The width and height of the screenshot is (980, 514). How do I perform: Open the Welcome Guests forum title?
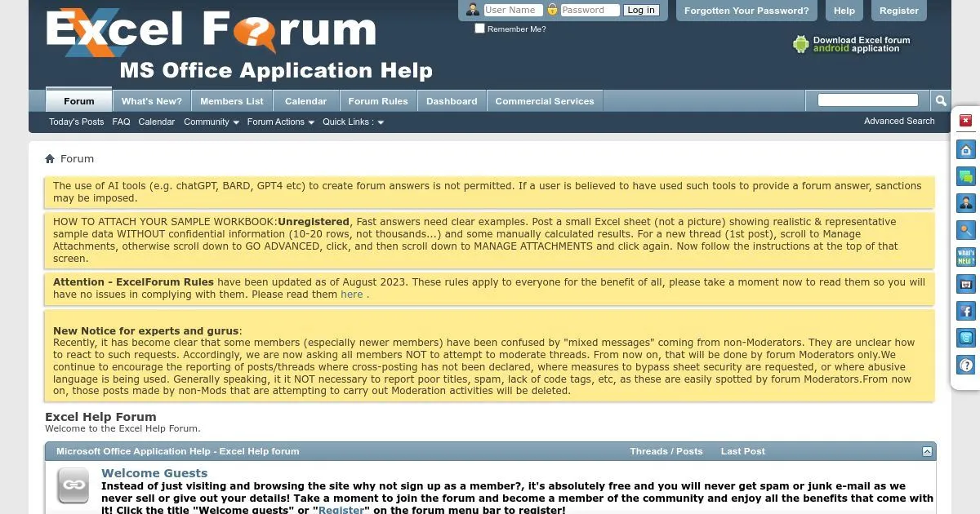pyautogui.click(x=154, y=473)
